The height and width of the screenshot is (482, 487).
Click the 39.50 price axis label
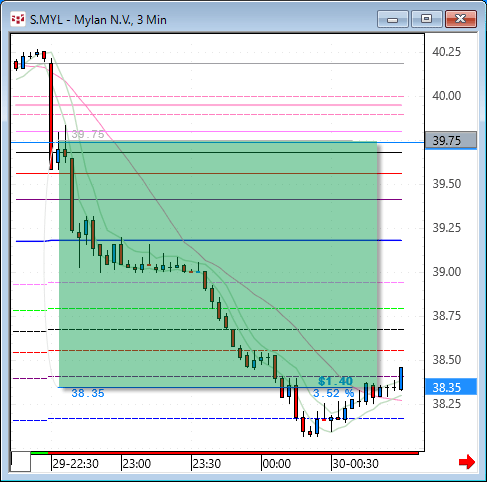(x=447, y=184)
